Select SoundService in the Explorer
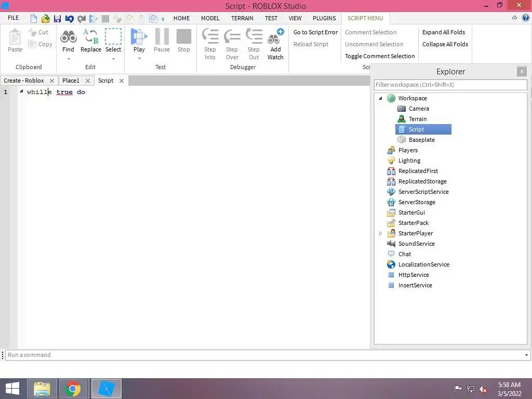 (410, 244)
